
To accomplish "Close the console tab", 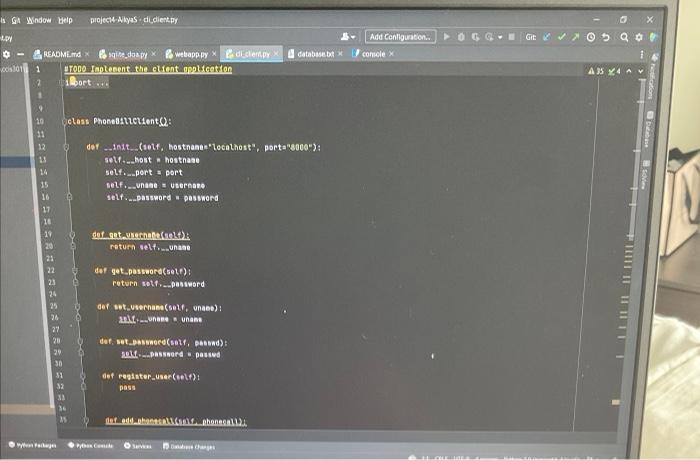I will pyautogui.click(x=392, y=54).
